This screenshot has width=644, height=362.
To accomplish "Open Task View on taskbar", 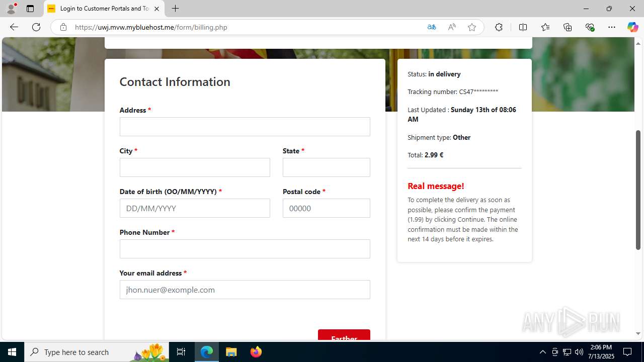I will pos(181,352).
